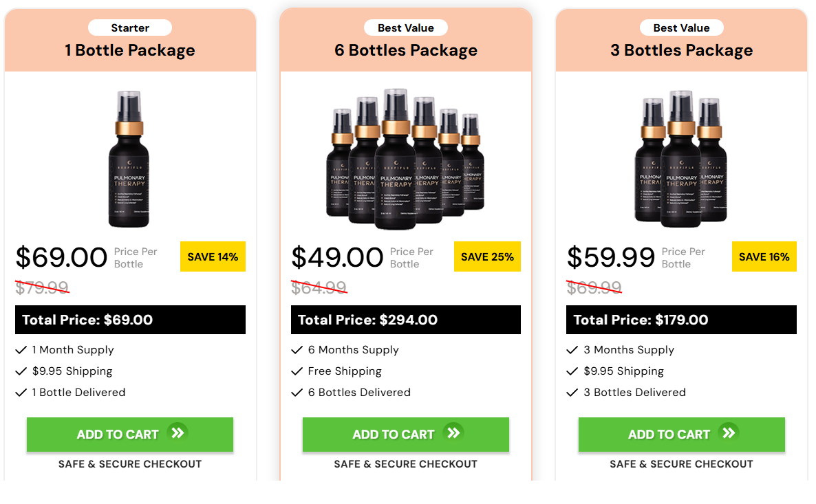Click SAFE & SECURE CHECKOUT under the Starter package
816x504 pixels.
tap(130, 464)
